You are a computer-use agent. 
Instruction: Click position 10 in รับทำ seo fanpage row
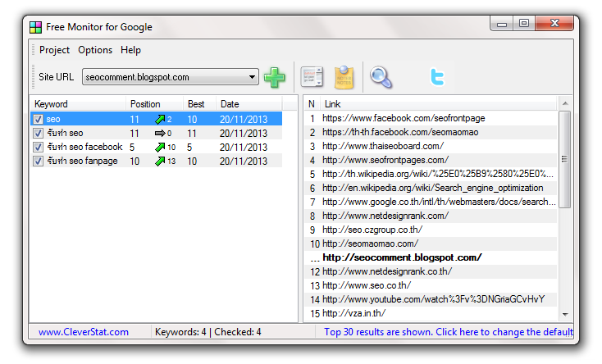pyautogui.click(x=135, y=162)
